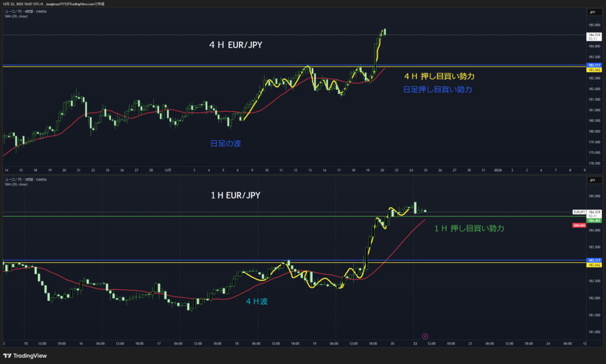Click the red SMA:MA price scale label

click(579, 226)
